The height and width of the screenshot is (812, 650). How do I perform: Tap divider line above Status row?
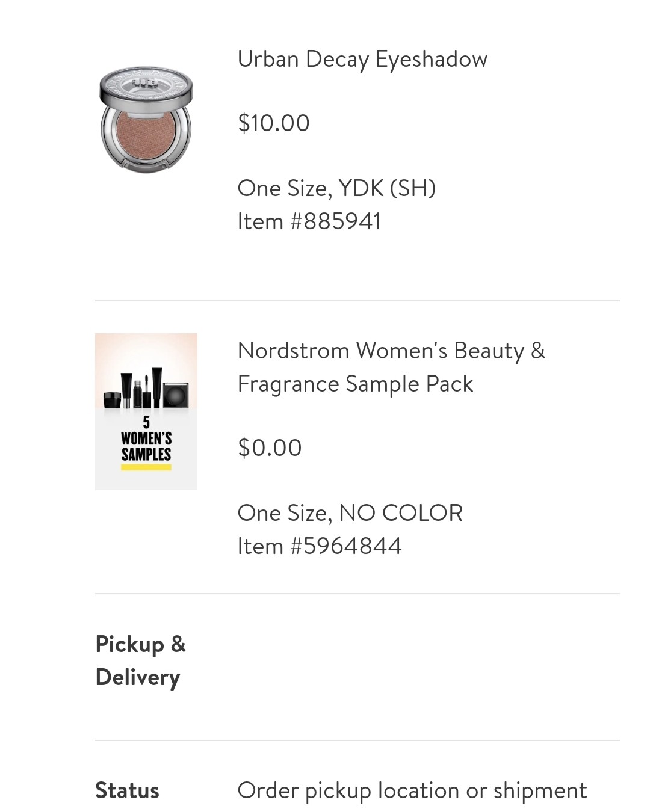pos(357,740)
